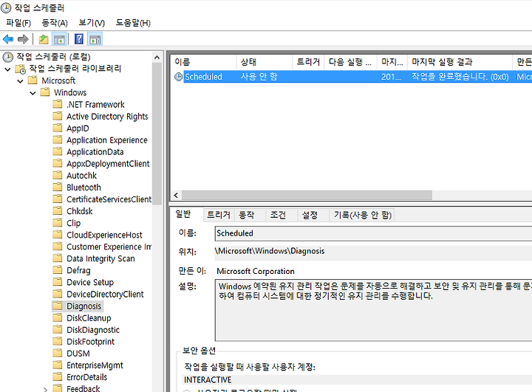Viewport: 532px width, 392px height.
Task: Open the 파일(F) menu
Action: [18, 23]
